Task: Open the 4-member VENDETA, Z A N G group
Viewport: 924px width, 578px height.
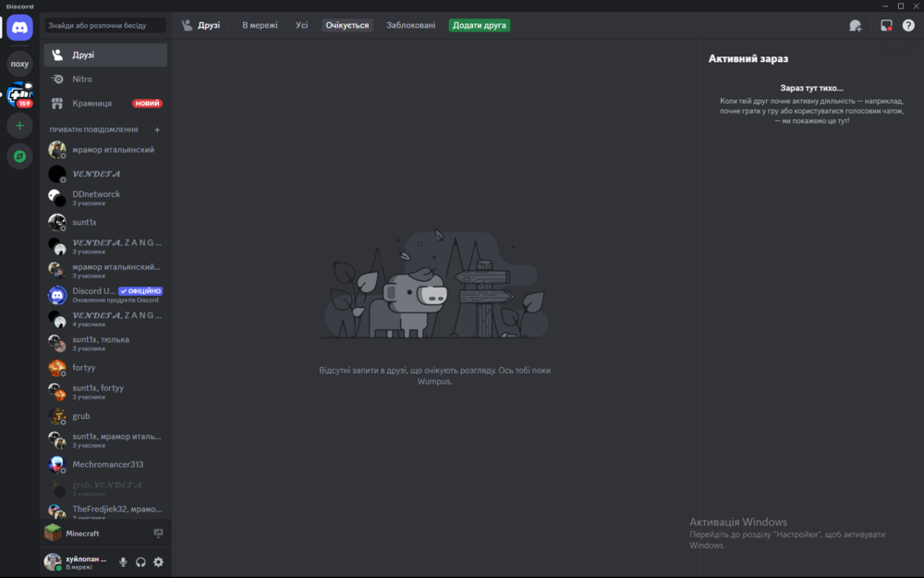Action: 105,319
